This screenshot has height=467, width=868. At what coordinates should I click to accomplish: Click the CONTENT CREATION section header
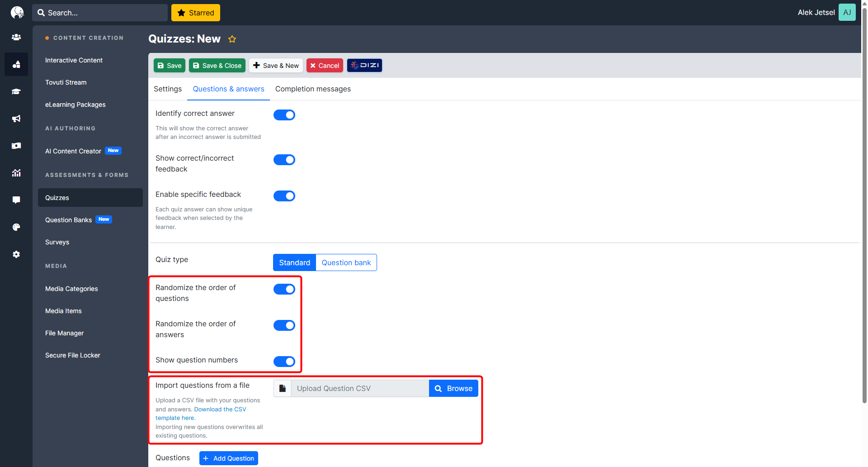88,38
